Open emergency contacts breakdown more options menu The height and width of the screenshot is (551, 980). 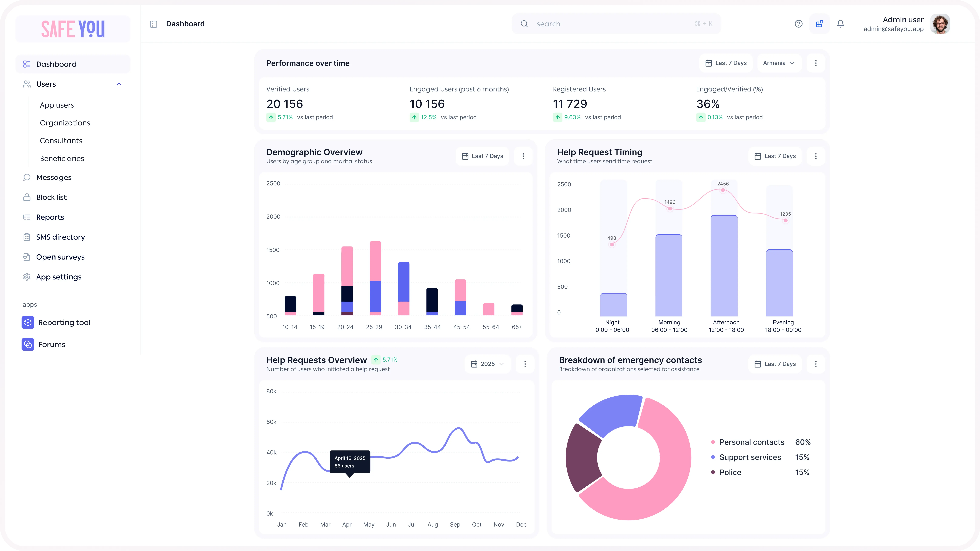point(816,364)
